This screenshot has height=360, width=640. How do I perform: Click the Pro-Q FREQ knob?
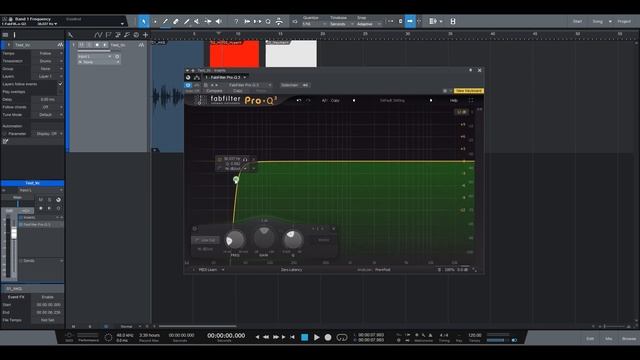[x=235, y=240]
